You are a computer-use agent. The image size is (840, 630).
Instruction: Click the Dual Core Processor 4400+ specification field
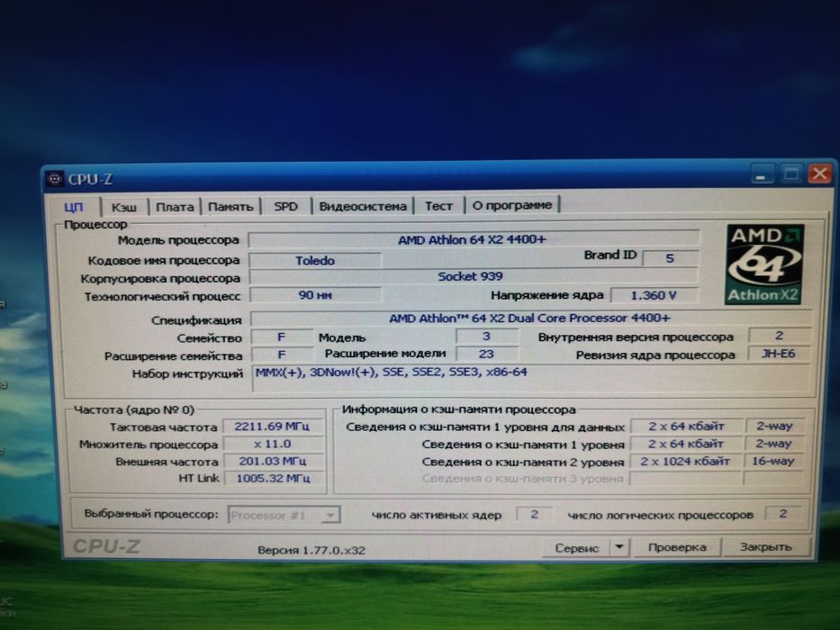click(530, 319)
